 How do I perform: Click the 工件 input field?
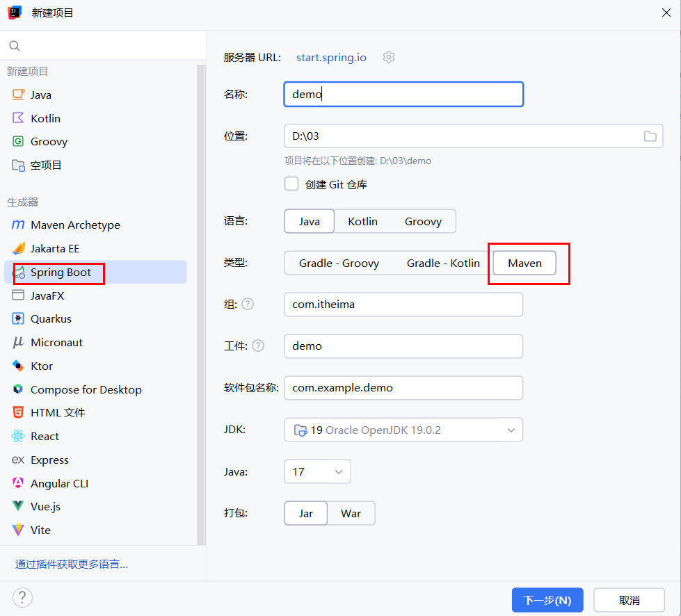pyautogui.click(x=403, y=346)
